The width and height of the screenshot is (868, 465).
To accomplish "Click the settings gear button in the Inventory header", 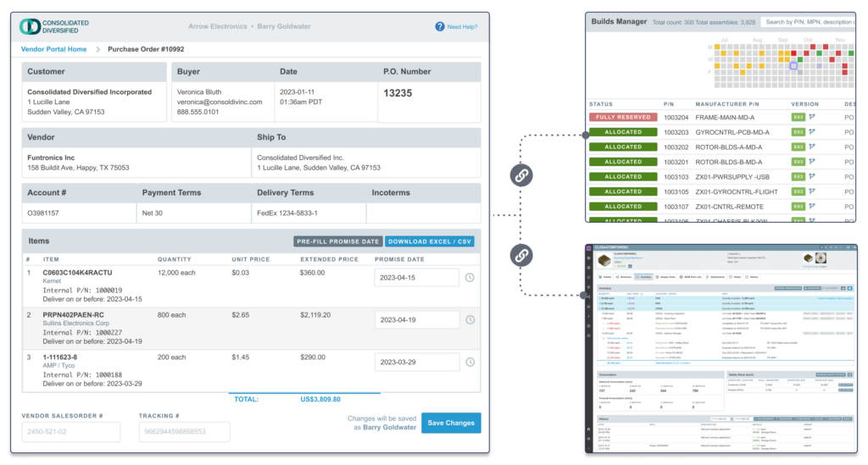I will click(849, 288).
